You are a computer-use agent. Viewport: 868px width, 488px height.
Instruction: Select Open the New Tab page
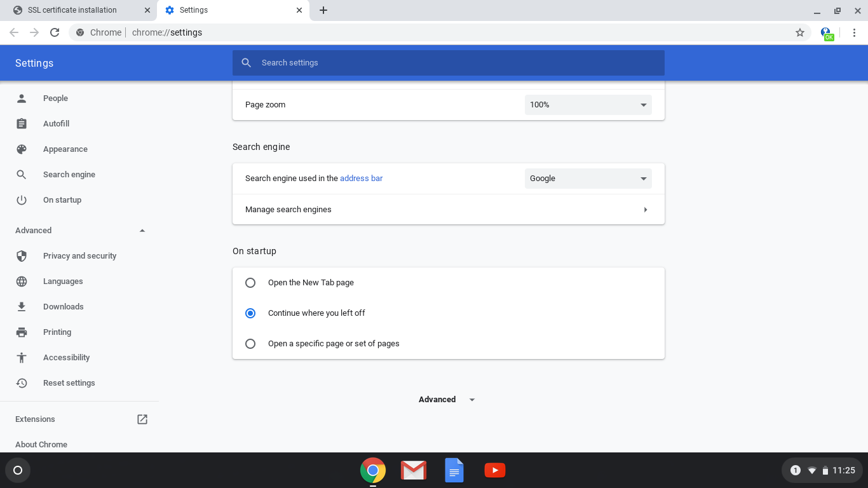[x=250, y=282]
